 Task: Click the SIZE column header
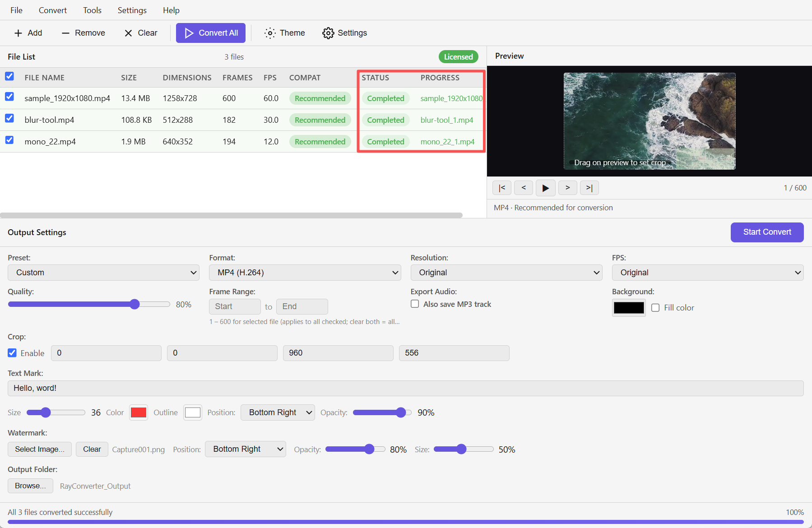[129, 78]
